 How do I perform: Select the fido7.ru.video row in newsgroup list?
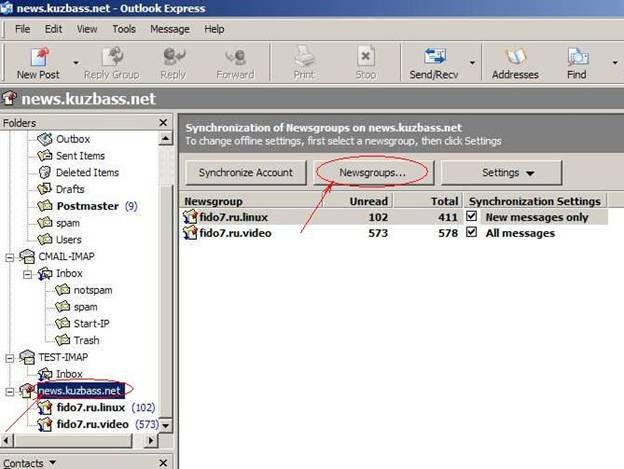pyautogui.click(x=394, y=233)
